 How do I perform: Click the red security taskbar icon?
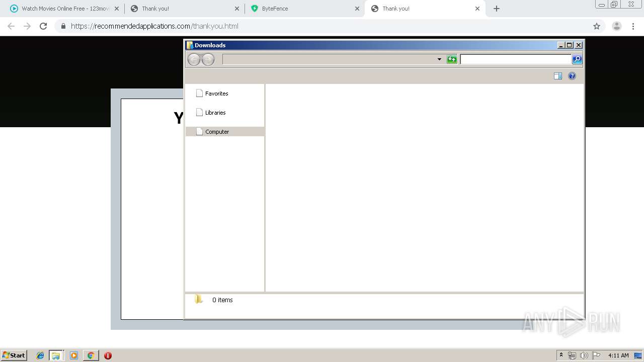pos(108,355)
